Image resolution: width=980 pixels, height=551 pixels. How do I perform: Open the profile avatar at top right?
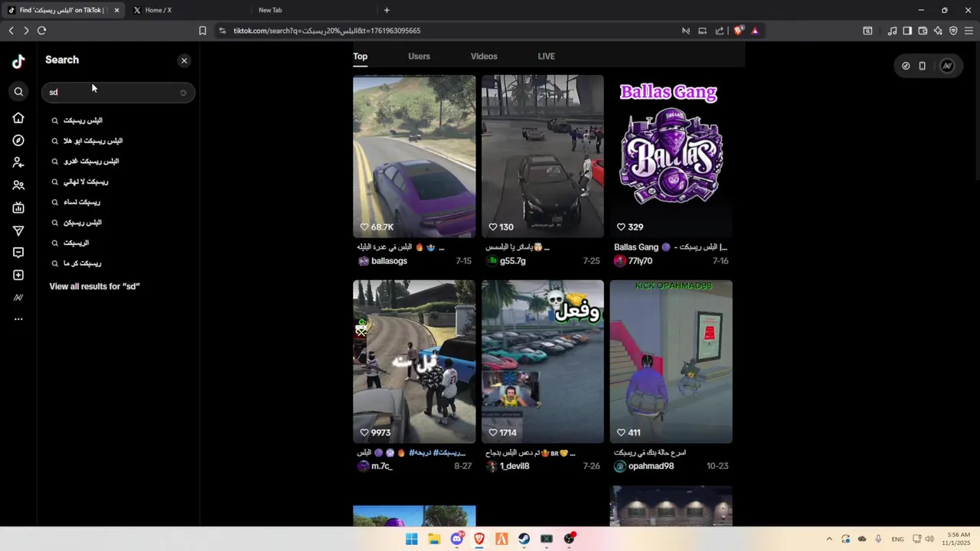(947, 66)
